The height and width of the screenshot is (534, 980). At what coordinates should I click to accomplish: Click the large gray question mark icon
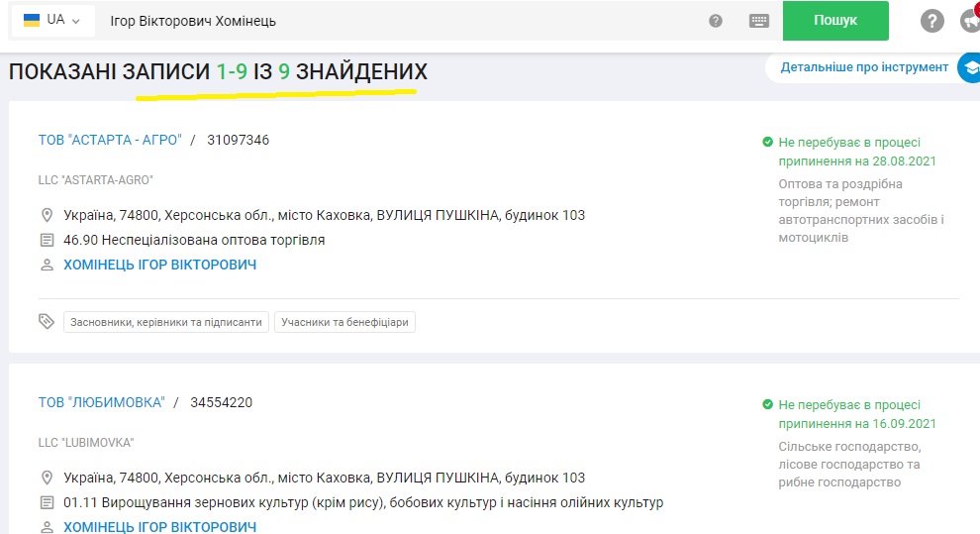click(931, 21)
